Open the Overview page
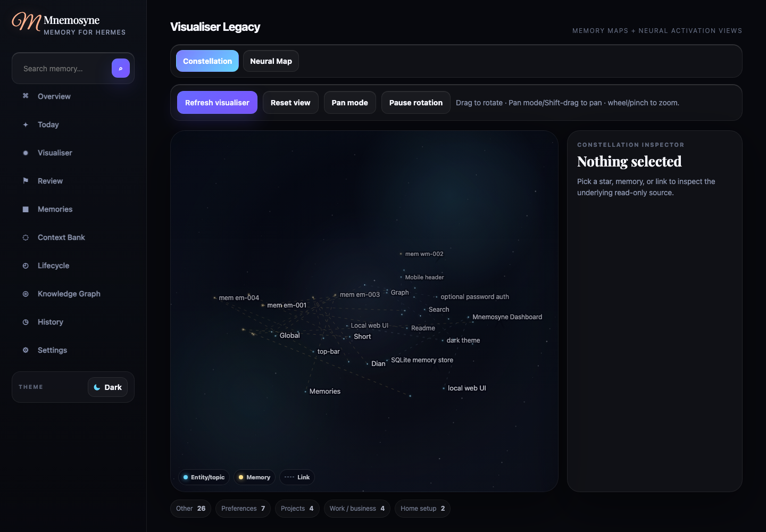Screen dimensions: 766x532 pos(73,96)
